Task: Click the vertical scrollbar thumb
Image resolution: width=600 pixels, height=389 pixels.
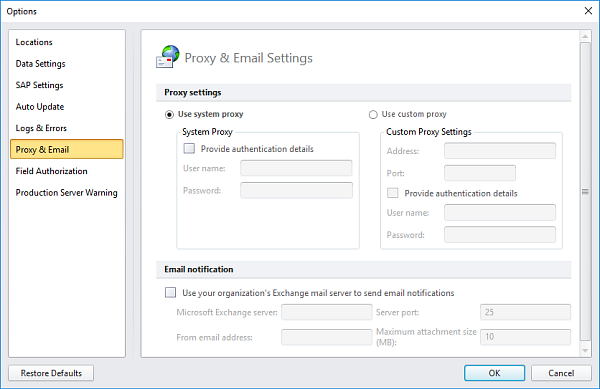Action: click(585, 191)
